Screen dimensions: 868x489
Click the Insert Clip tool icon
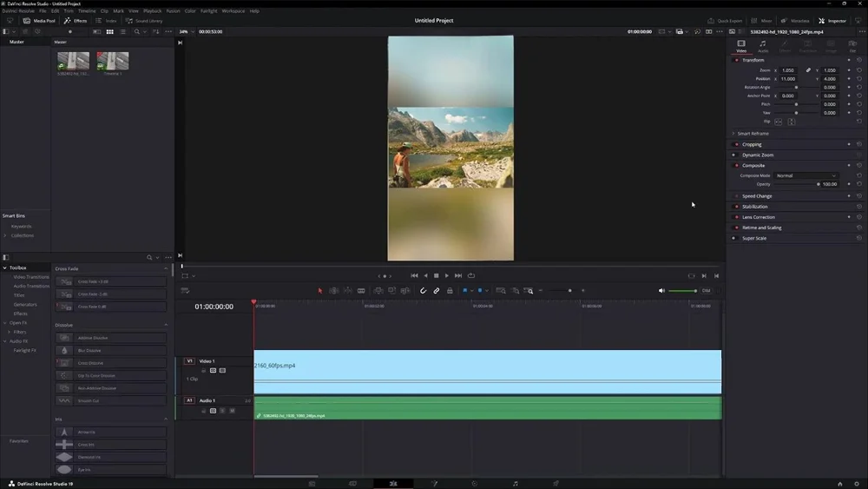[378, 291]
